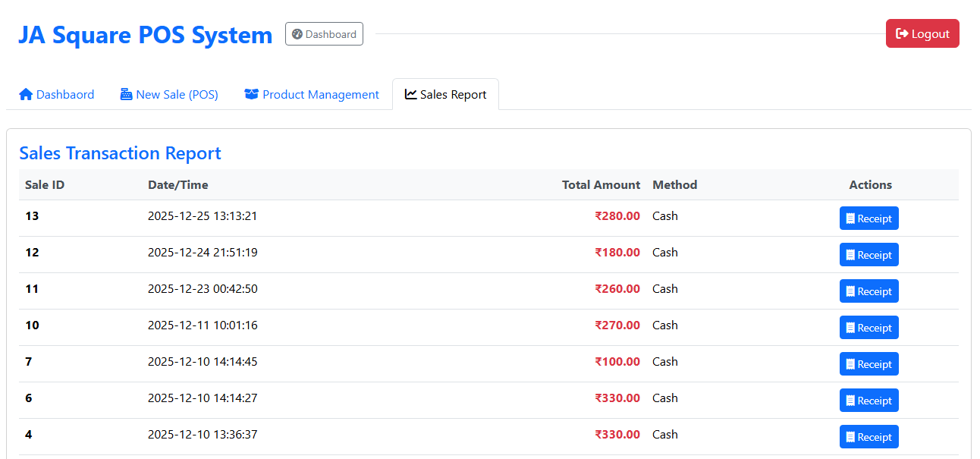Click the Logout button
The width and height of the screenshot is (980, 459).
click(x=922, y=33)
